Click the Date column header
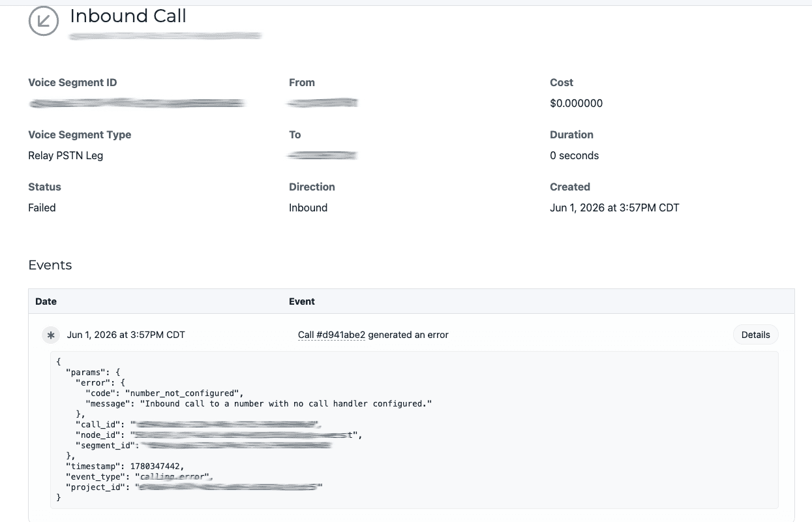 [46, 301]
